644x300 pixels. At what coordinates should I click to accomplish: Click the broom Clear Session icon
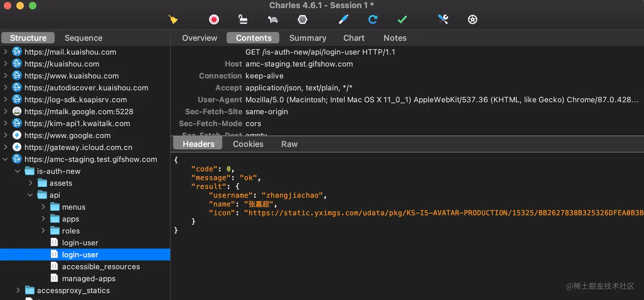(x=173, y=19)
